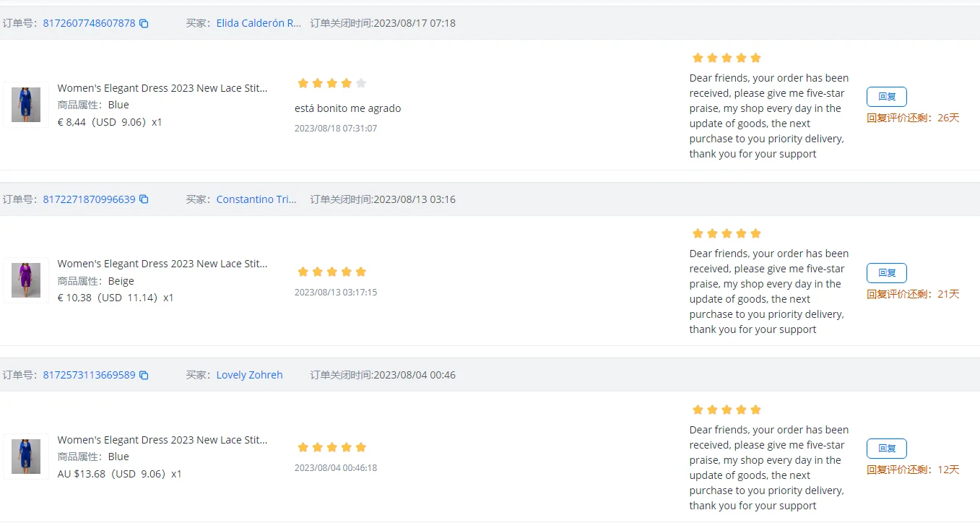This screenshot has height=523, width=980.
Task: Open order 8172607748607878 details
Action: (89, 23)
